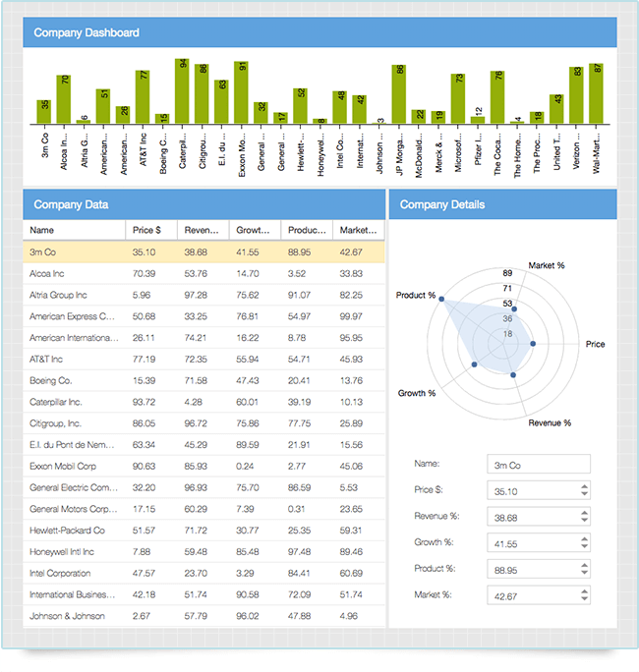Select the International Busines... row
639x672 pixels.
click(203, 594)
